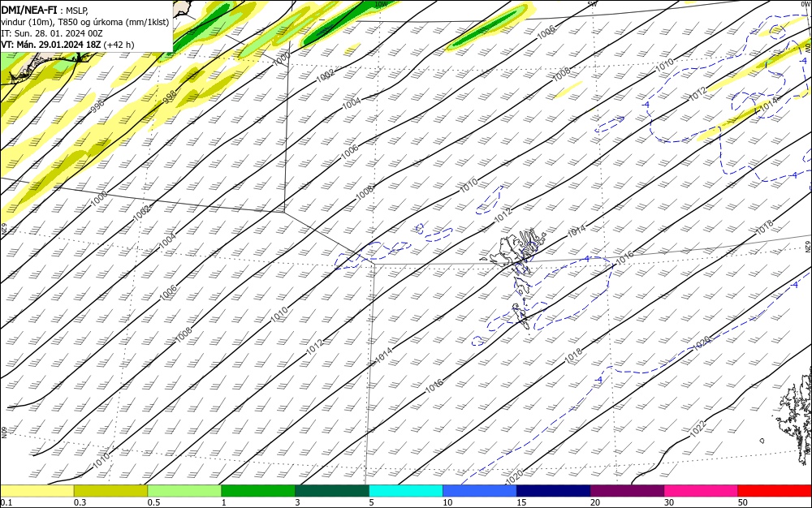This screenshot has width=812, height=508.
Task: Click the '10W' longitude label at top
Action: [x=381, y=4]
